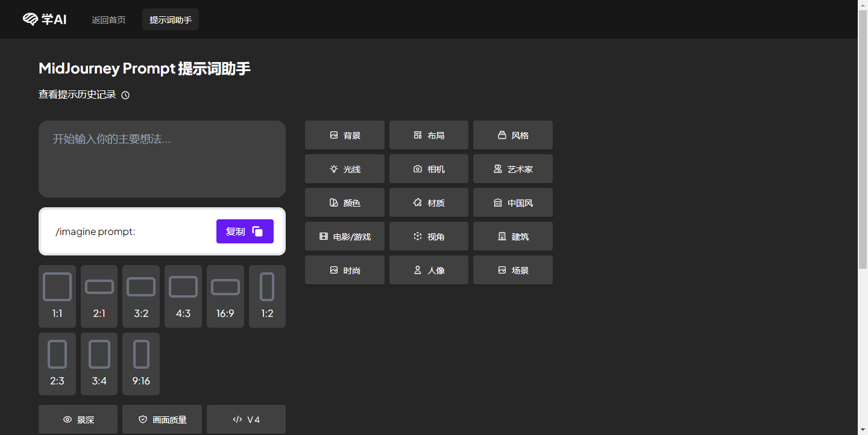The width and height of the screenshot is (868, 435).
Task: Select the 提示词助手 navigation tab
Action: [171, 20]
